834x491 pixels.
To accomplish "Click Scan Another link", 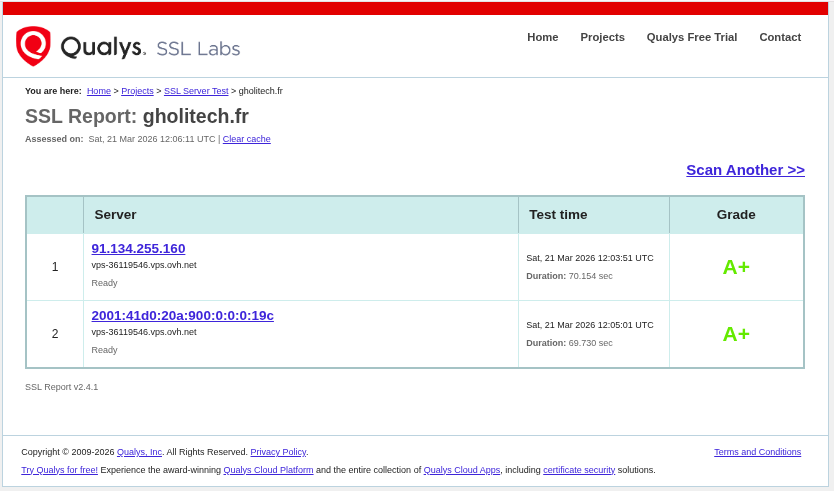I will [x=745, y=170].
